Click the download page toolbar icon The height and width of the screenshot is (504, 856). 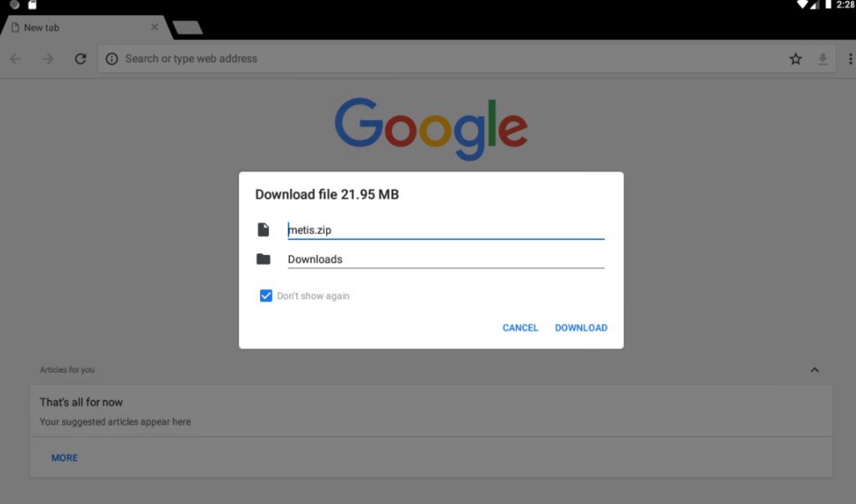point(823,59)
